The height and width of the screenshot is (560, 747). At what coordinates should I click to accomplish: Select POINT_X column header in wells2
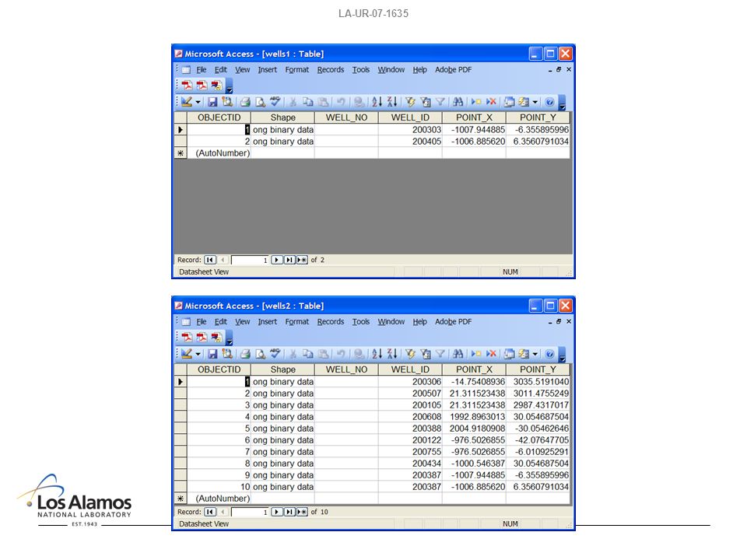(x=474, y=369)
